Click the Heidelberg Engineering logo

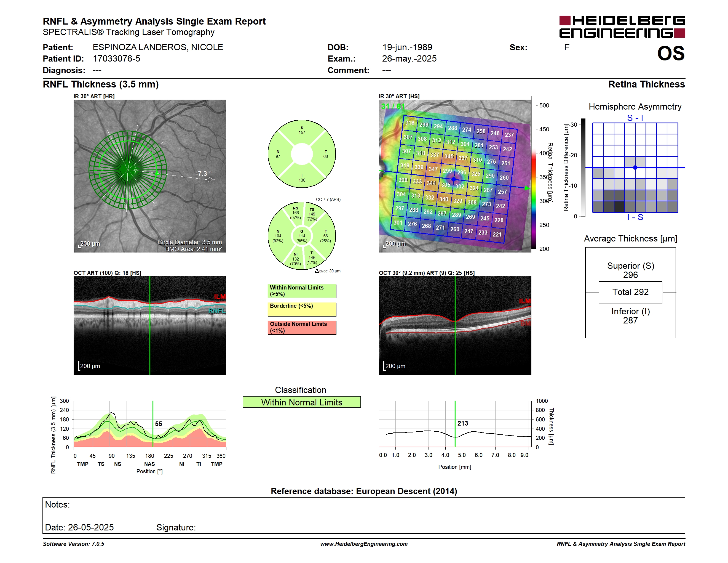click(x=622, y=27)
